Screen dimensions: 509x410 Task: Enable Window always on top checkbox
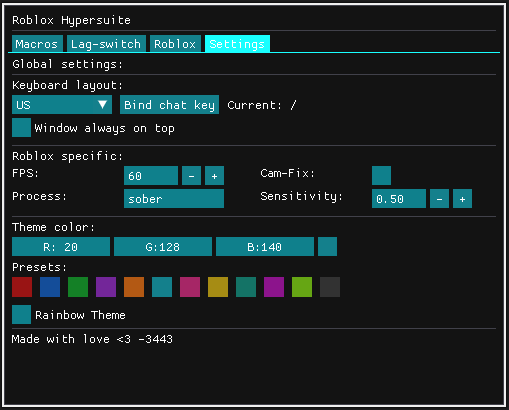pos(21,127)
